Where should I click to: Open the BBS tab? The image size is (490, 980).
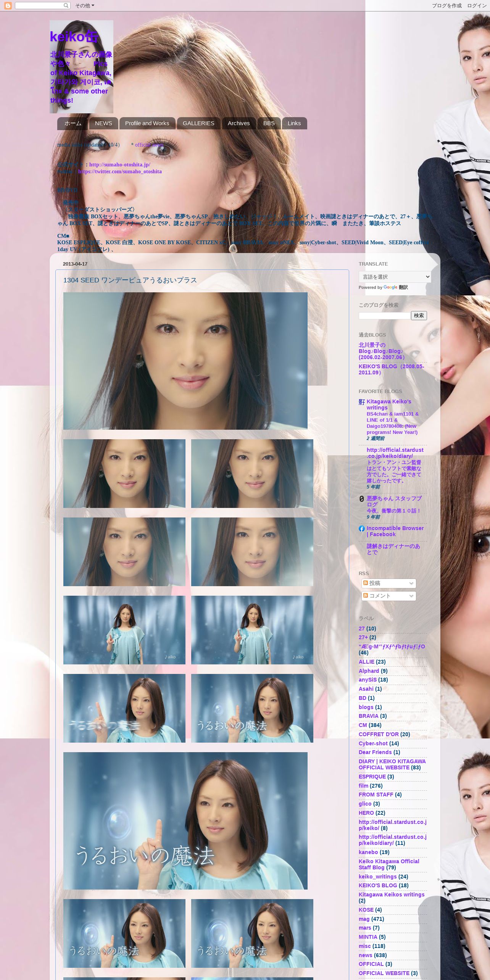coord(269,123)
